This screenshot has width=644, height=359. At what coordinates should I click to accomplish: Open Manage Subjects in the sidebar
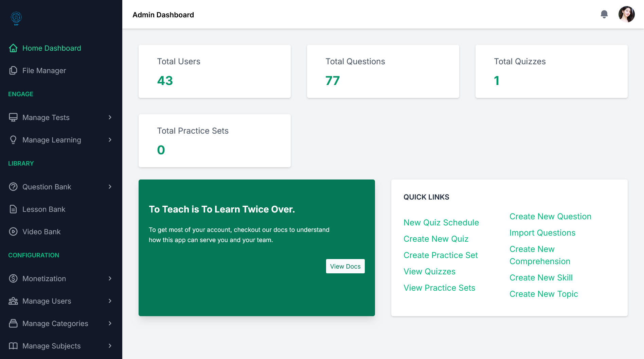point(52,346)
